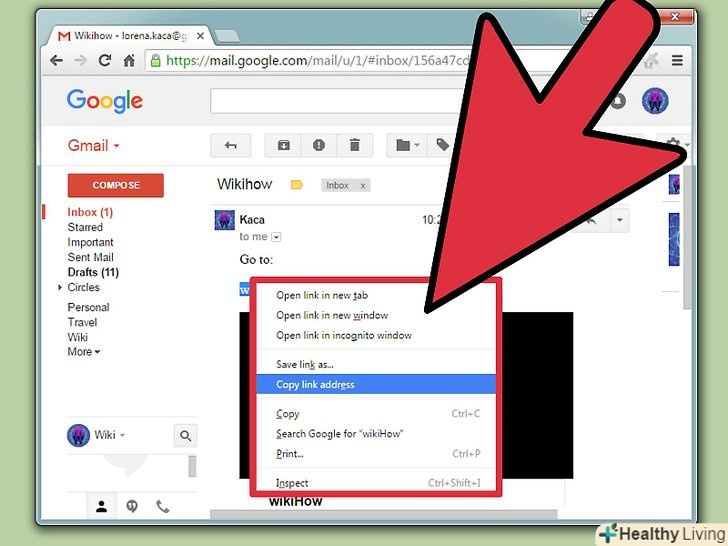Click the green padlock security icon
728x546 pixels.
[156, 60]
